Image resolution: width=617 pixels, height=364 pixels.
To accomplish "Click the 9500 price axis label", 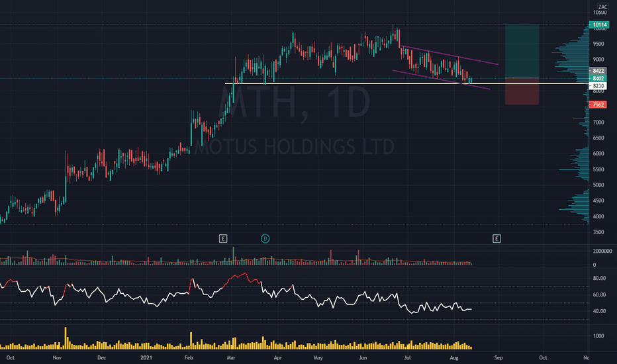I will 598,44.
